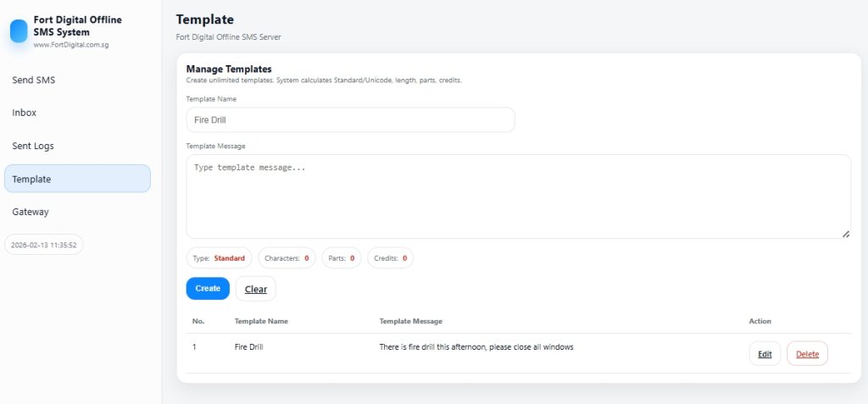Open the Send SMS page
Screen dimensions: 868x404
(34, 80)
